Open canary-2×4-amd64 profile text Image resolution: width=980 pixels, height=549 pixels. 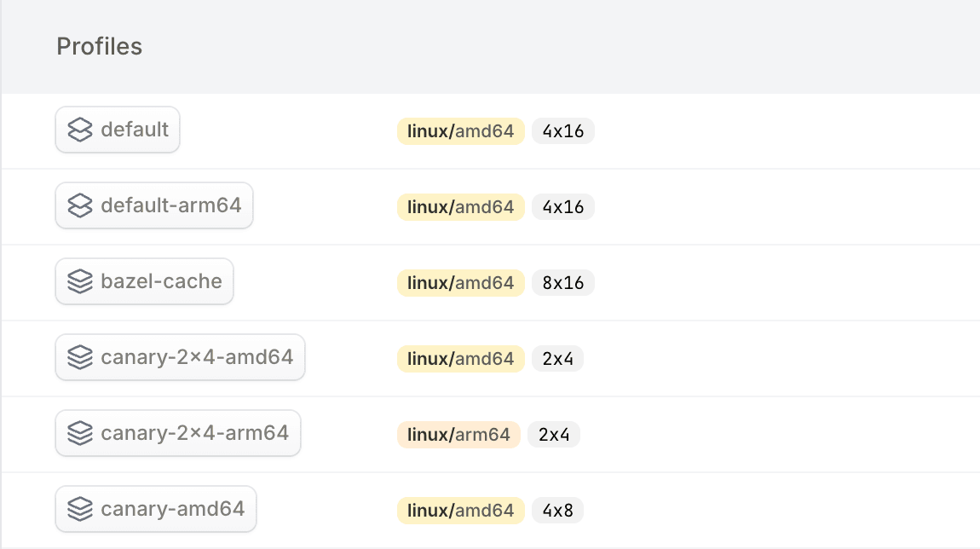(x=197, y=357)
